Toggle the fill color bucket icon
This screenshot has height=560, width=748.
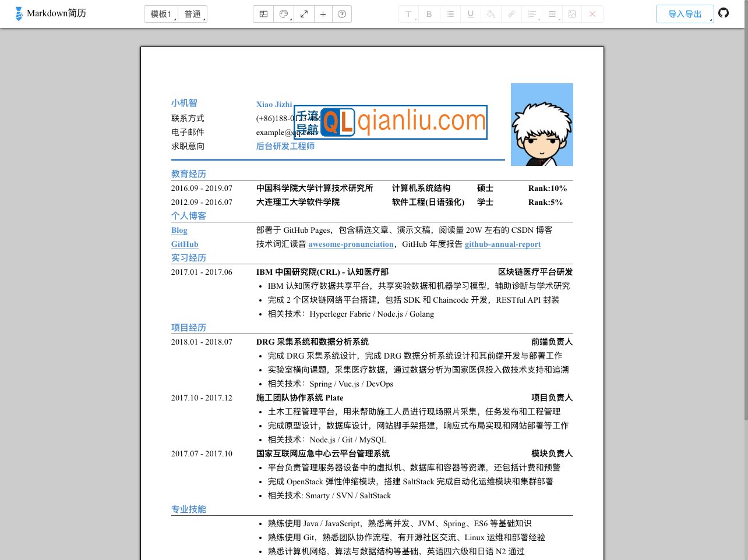[x=491, y=13]
